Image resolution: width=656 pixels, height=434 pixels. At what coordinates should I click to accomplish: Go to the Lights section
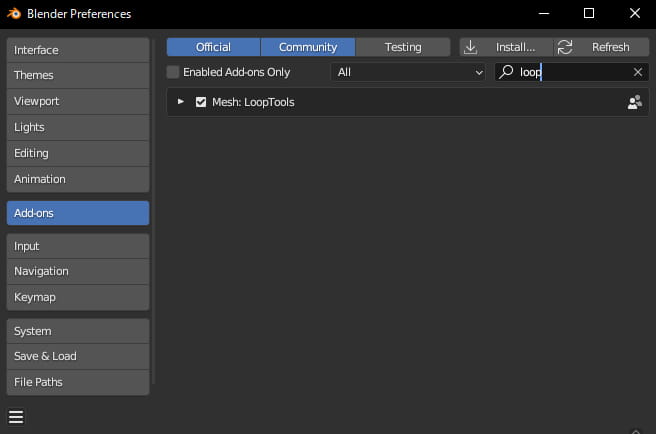[x=78, y=127]
